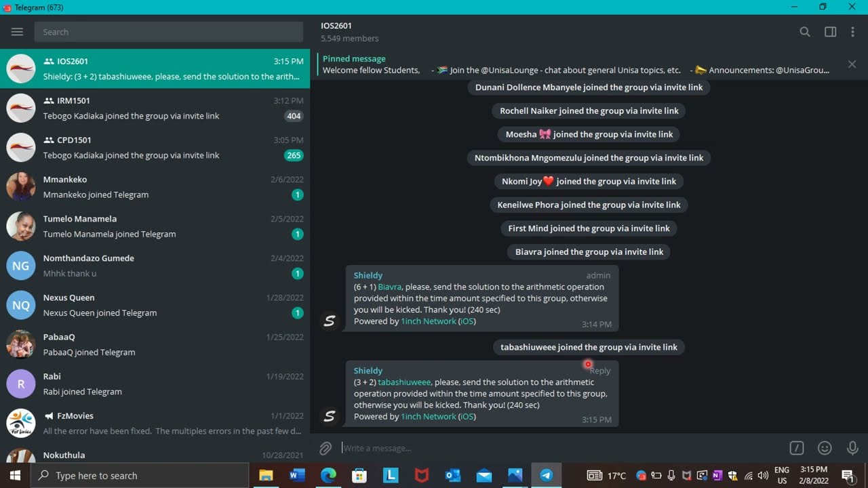Viewport: 868px width, 488px height.
Task: Open chat with Rabi
Action: 155,383
